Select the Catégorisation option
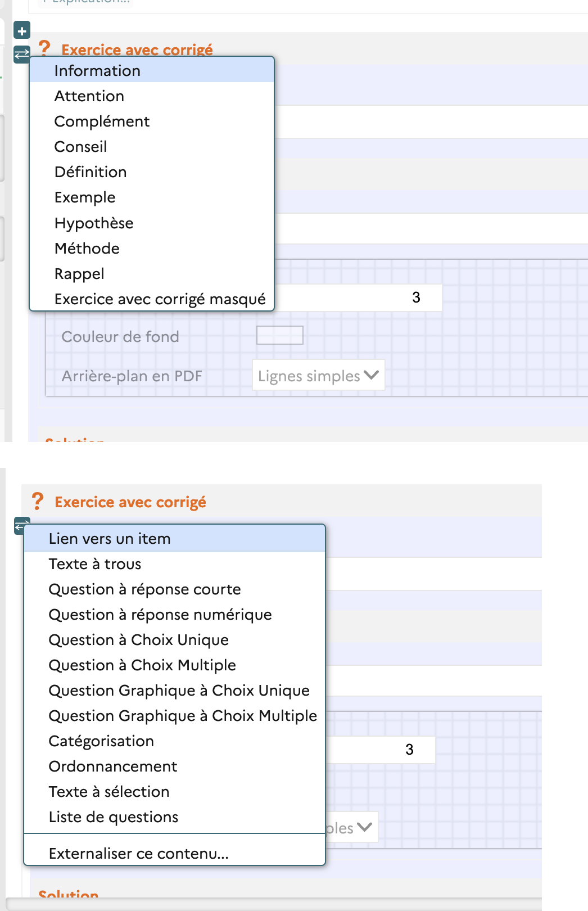 click(x=101, y=741)
